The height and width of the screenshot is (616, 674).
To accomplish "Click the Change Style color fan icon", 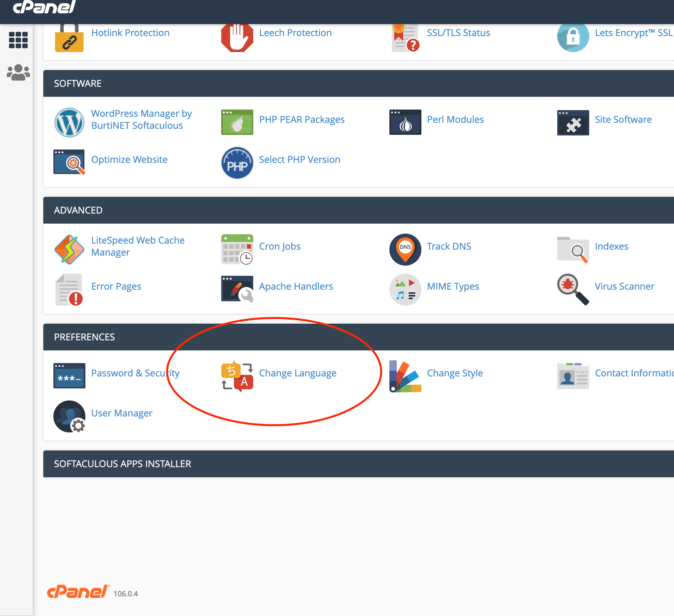I will 405,376.
